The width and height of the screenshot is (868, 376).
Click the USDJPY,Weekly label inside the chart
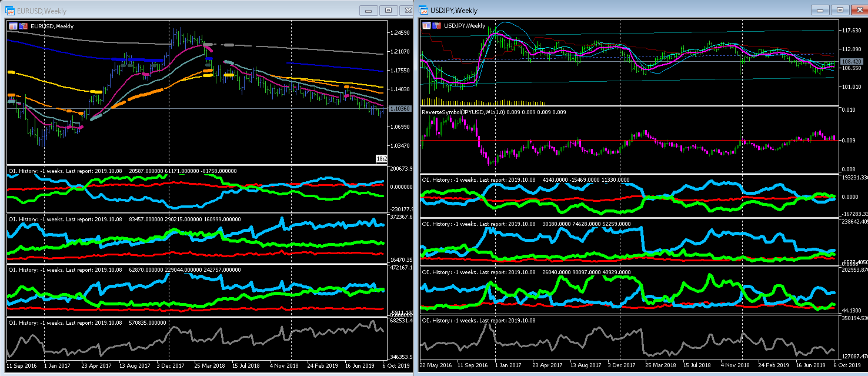[x=465, y=25]
